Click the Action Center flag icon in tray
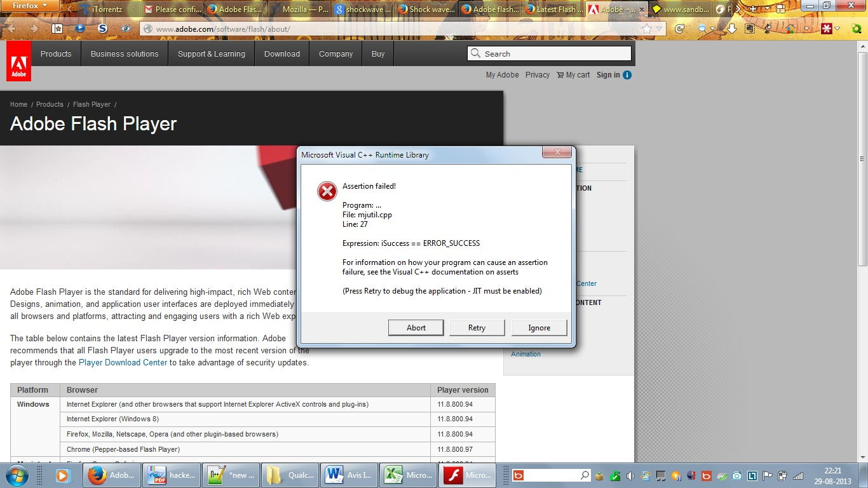This screenshot has height=488, width=868. click(x=768, y=475)
